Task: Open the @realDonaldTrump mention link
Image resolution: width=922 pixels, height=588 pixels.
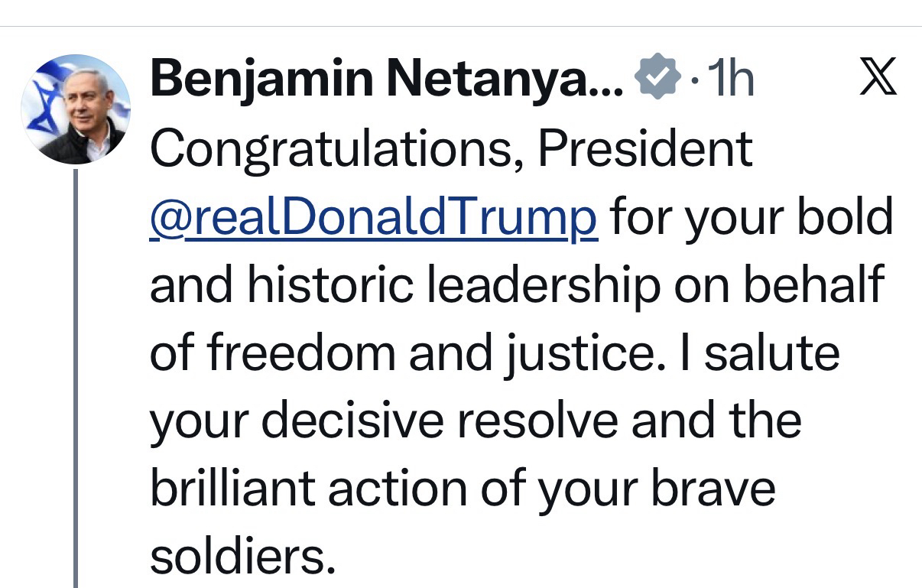Action: coord(374,218)
